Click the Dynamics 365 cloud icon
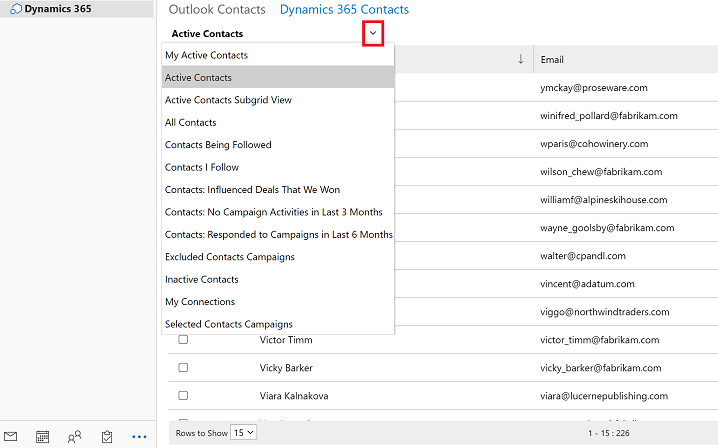Viewport: 718px width, 448px height. pos(16,9)
